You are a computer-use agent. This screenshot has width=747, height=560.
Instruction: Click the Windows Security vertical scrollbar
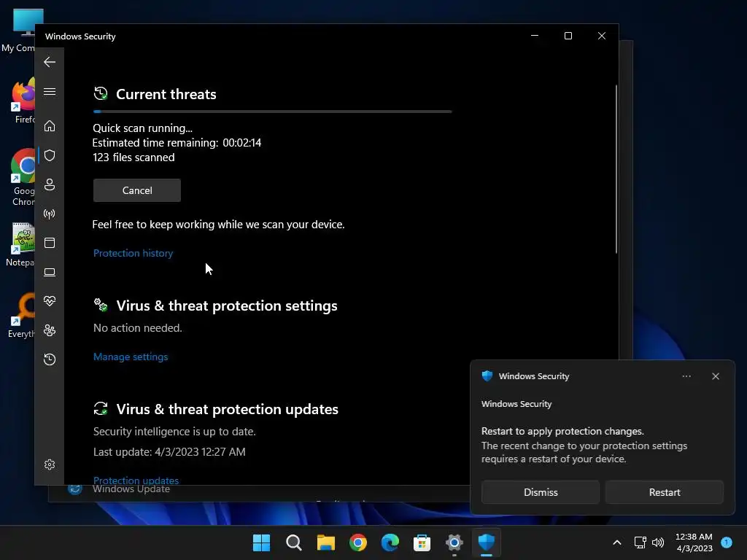pyautogui.click(x=616, y=169)
